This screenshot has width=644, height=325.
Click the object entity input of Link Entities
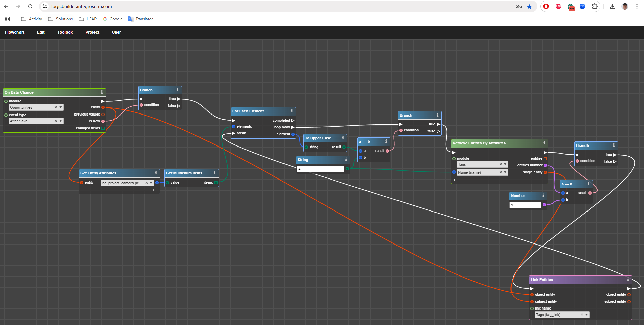coord(532,295)
